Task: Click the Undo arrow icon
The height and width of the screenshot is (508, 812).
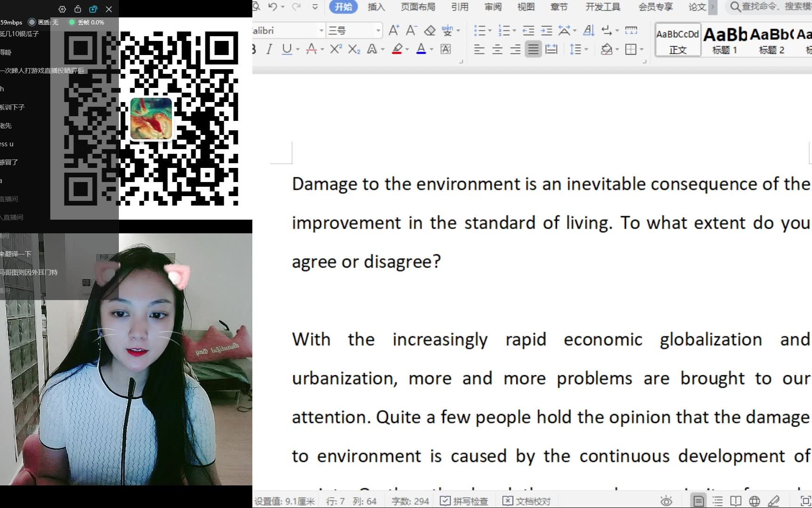Action: pos(273,7)
